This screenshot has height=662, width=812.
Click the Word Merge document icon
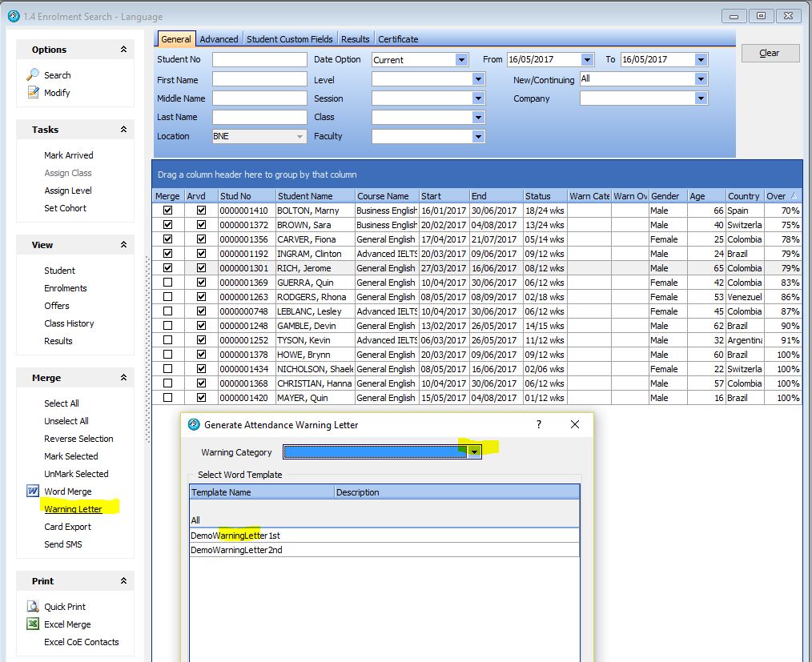(x=33, y=491)
